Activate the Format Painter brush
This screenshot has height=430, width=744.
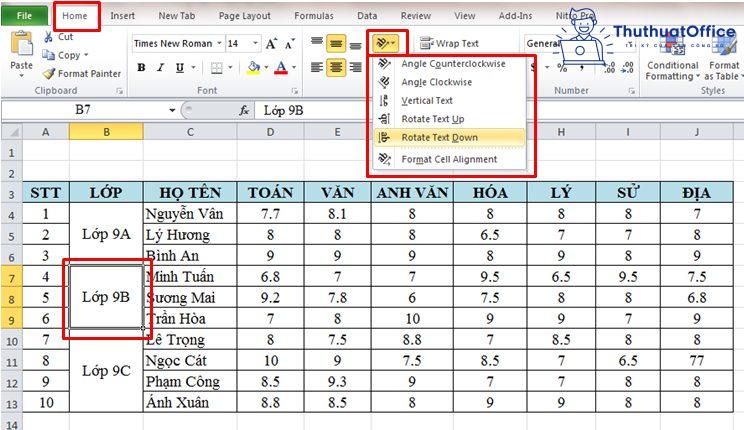click(x=49, y=74)
